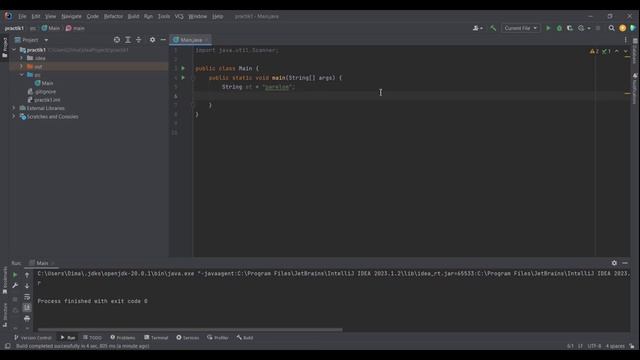Viewport: 640px width, 360px height.
Task: Open the Window menu
Action: pyautogui.click(x=198, y=16)
